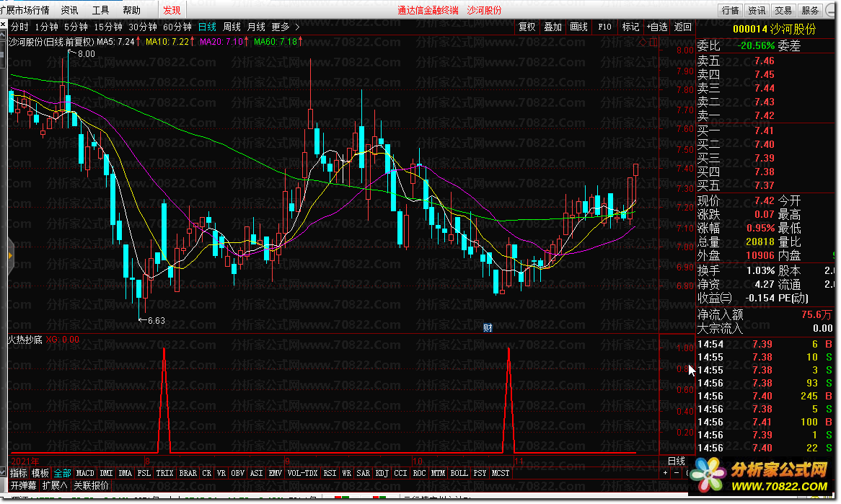
Task: Switch to 30分钟 chart period
Action: click(x=143, y=27)
